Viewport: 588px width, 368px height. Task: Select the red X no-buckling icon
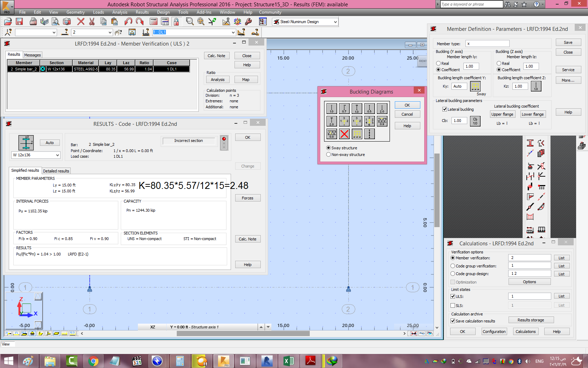pyautogui.click(x=344, y=134)
